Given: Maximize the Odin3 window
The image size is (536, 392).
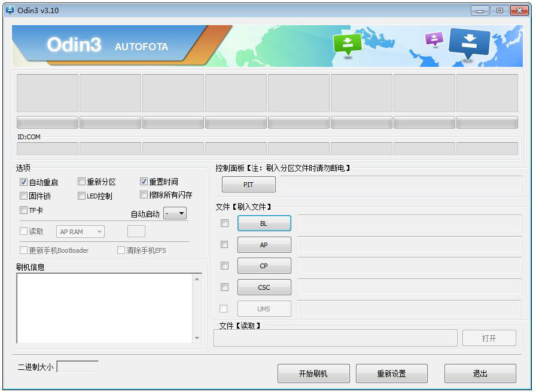Looking at the screenshot, I should point(500,11).
